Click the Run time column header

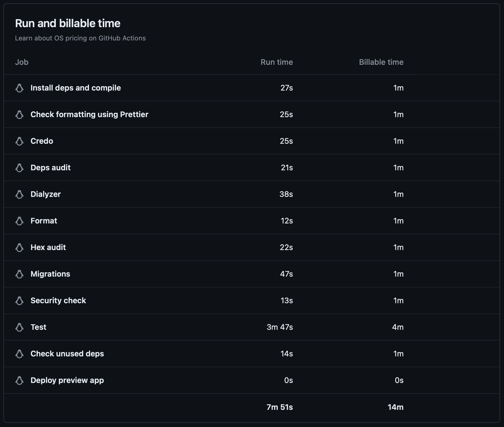coord(276,62)
